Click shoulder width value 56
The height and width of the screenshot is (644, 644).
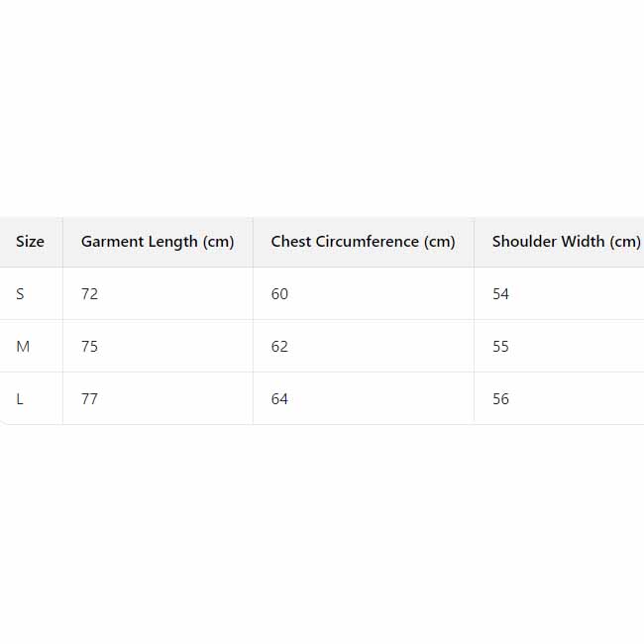501,399
